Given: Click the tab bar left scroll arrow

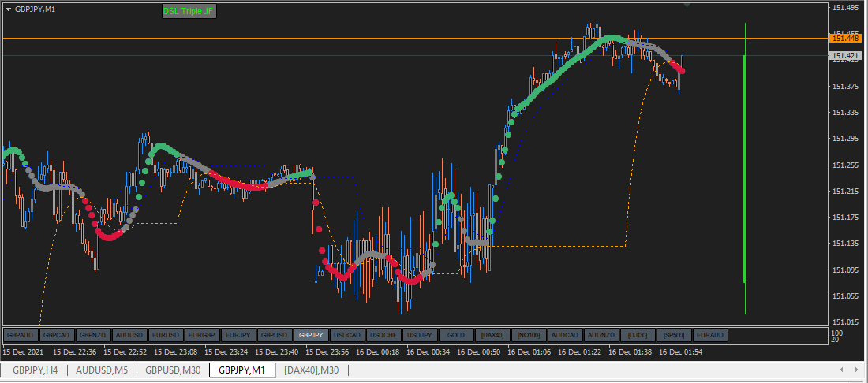Looking at the screenshot, I should [841, 370].
